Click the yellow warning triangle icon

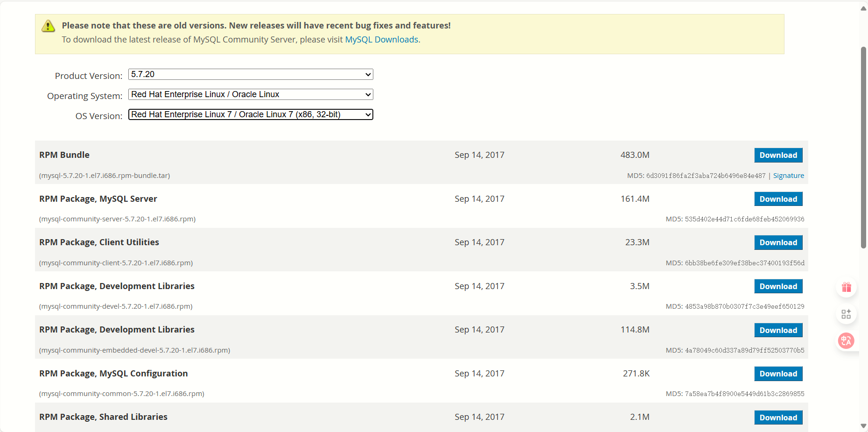48,26
